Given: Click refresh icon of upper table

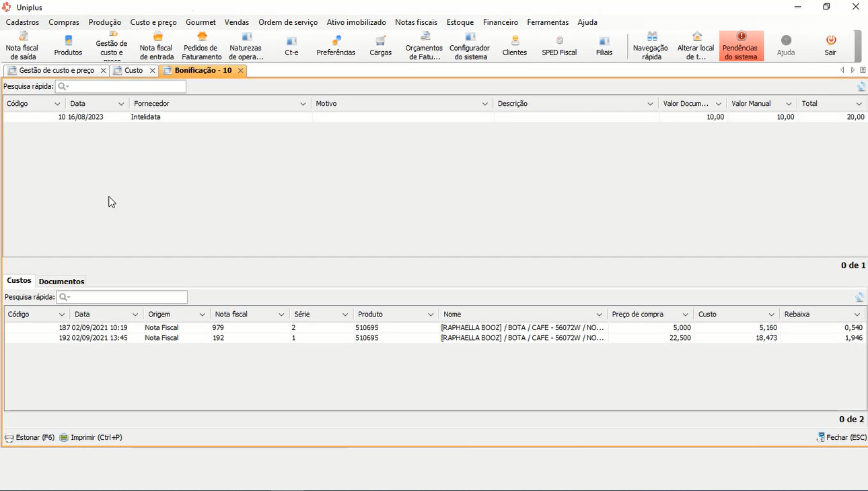Looking at the screenshot, I should pos(861,86).
